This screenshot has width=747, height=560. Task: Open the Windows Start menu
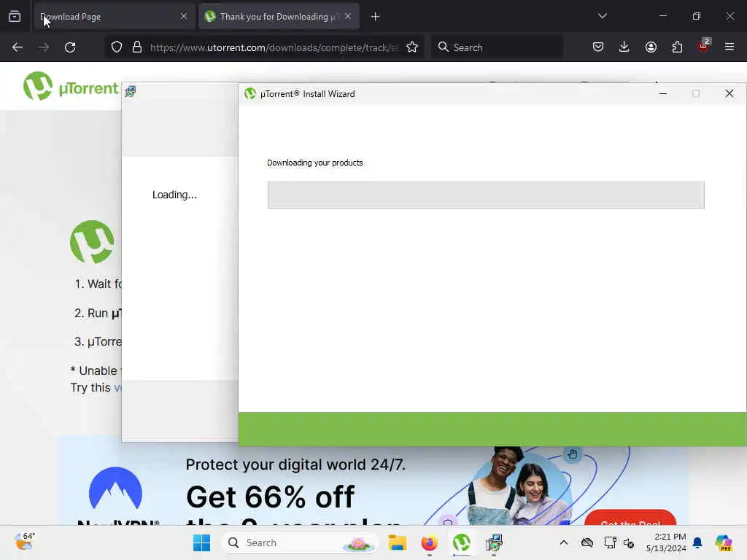pyautogui.click(x=201, y=542)
